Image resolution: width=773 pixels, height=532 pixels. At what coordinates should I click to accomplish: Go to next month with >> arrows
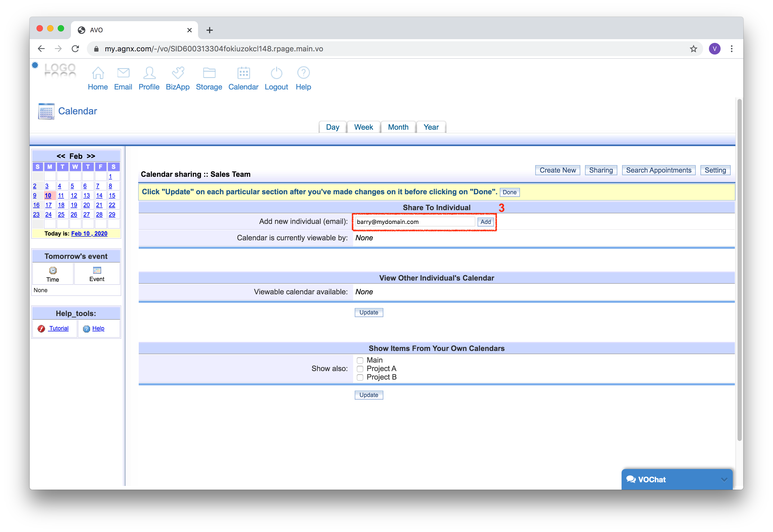coord(91,156)
